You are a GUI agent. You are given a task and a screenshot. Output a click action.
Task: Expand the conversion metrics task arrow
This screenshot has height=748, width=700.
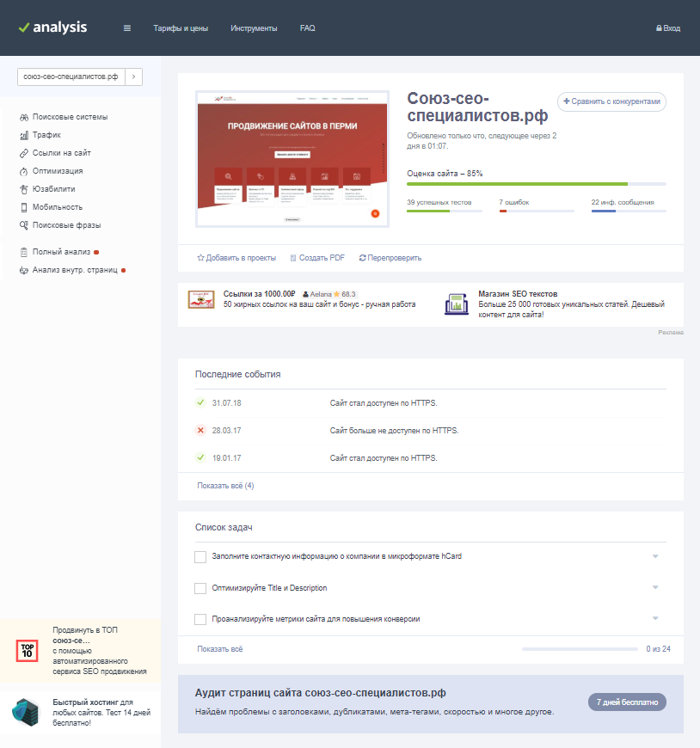tap(655, 618)
